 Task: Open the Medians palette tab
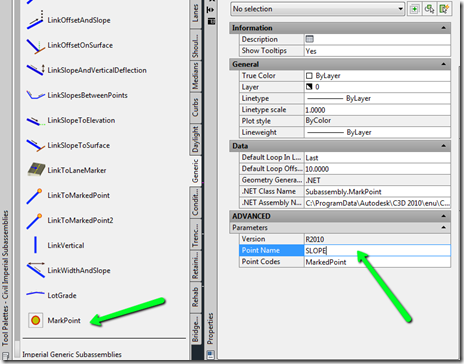pos(195,76)
